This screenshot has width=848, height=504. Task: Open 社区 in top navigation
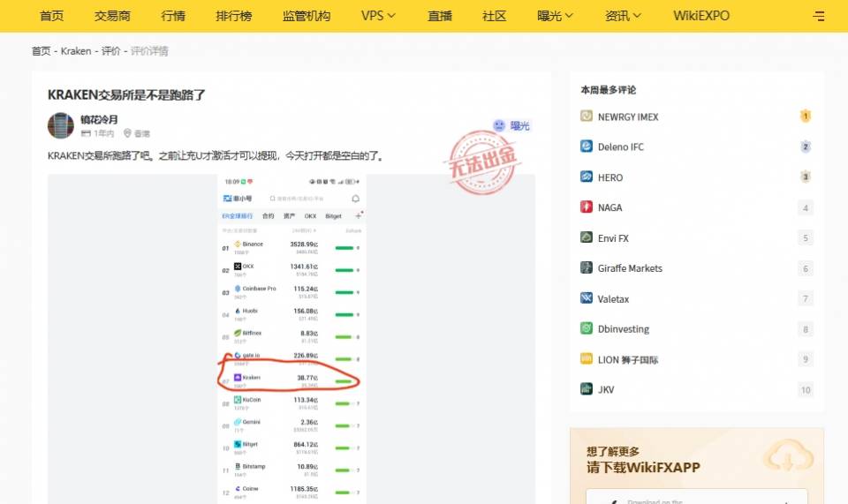click(495, 16)
